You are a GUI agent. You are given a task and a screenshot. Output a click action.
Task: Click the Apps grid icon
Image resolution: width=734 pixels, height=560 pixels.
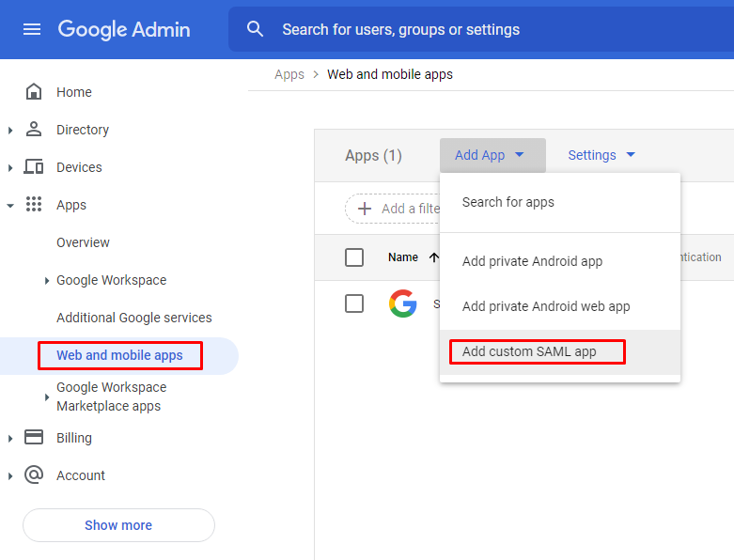point(34,205)
